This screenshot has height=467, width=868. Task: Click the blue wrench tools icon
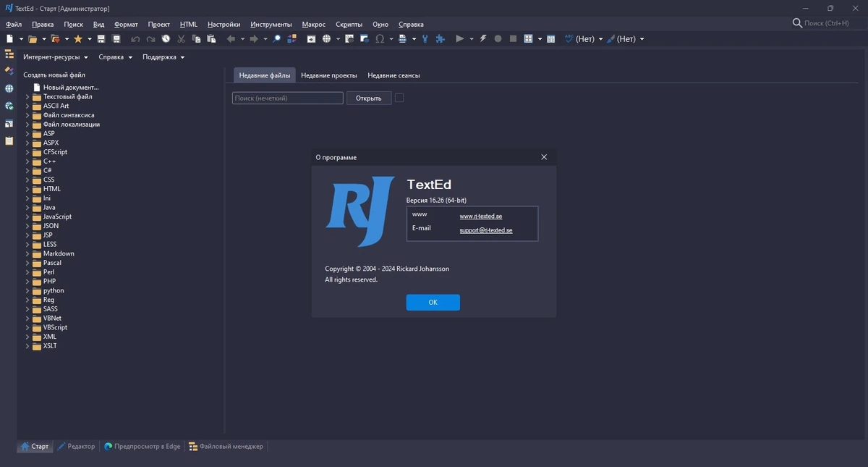click(x=425, y=38)
